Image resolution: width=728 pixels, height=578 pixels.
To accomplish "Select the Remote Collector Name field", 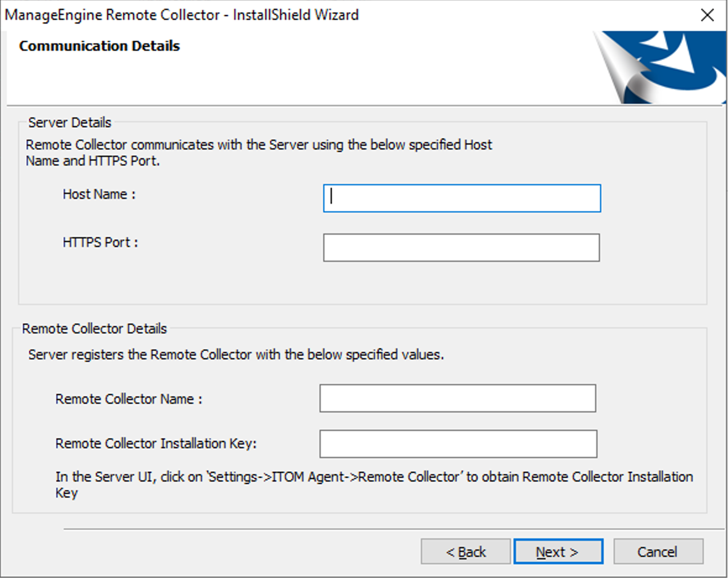I will click(x=457, y=398).
